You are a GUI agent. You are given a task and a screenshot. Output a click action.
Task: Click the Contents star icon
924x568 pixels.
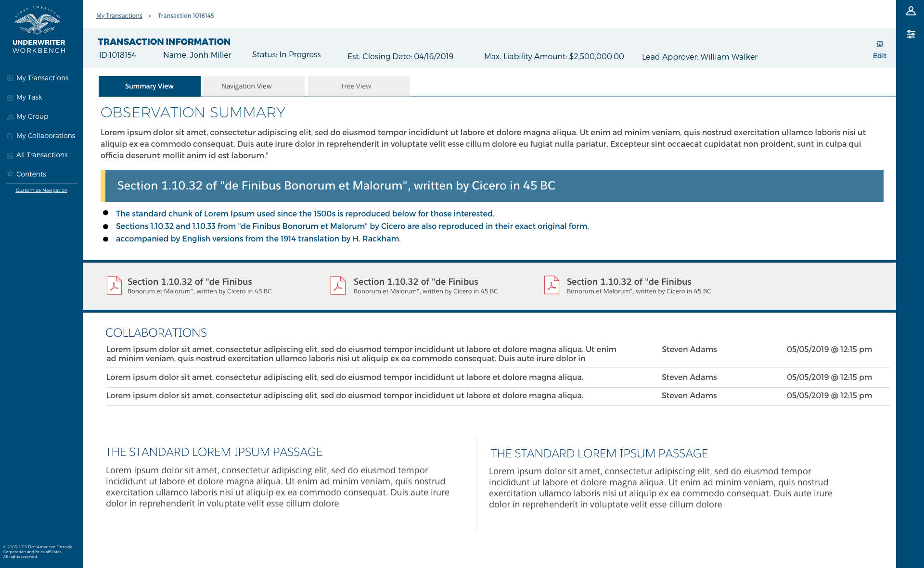click(x=10, y=174)
